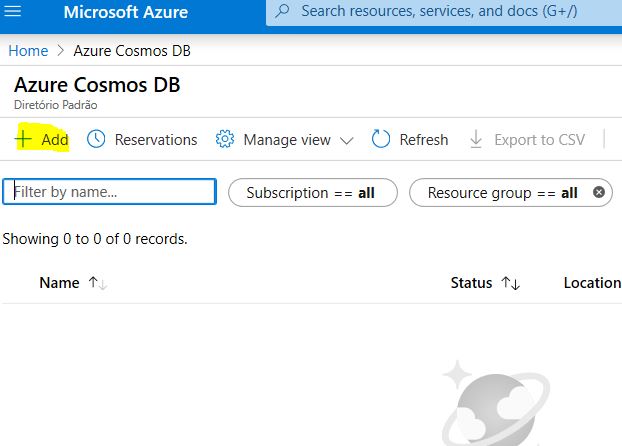The width and height of the screenshot is (622, 446).
Task: Go to the Home breadcrumb
Action: [28, 51]
